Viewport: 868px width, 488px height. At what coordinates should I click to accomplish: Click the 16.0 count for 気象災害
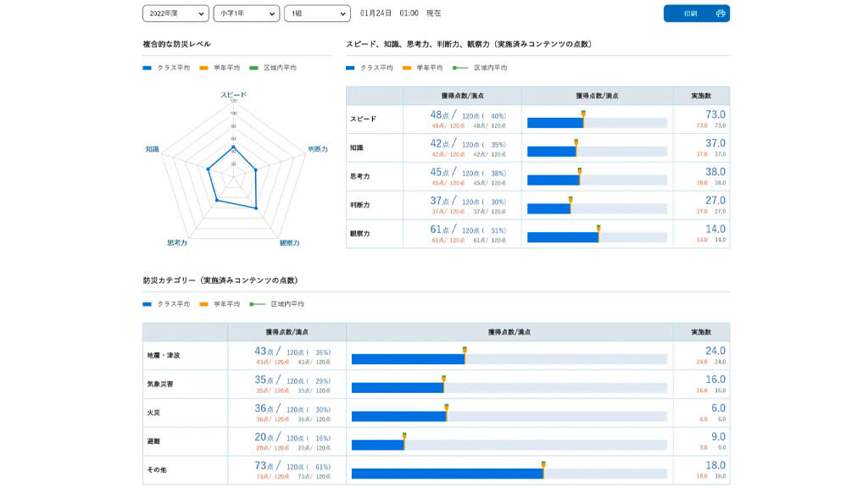715,380
